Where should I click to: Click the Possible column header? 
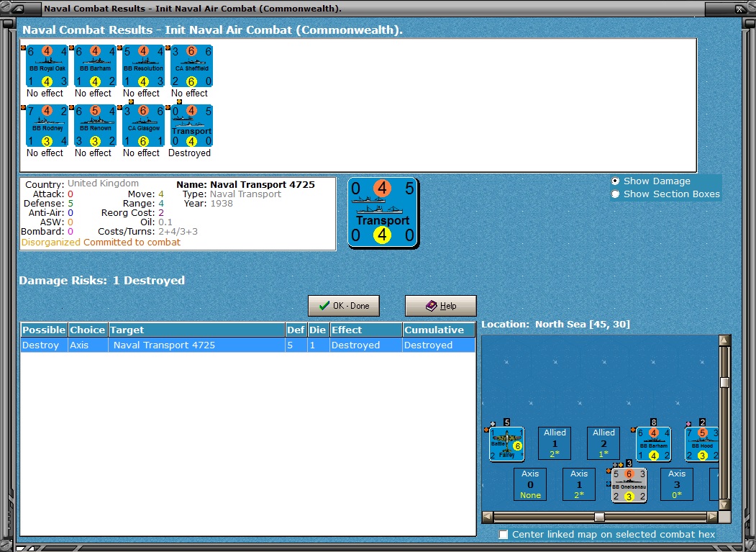coord(44,330)
